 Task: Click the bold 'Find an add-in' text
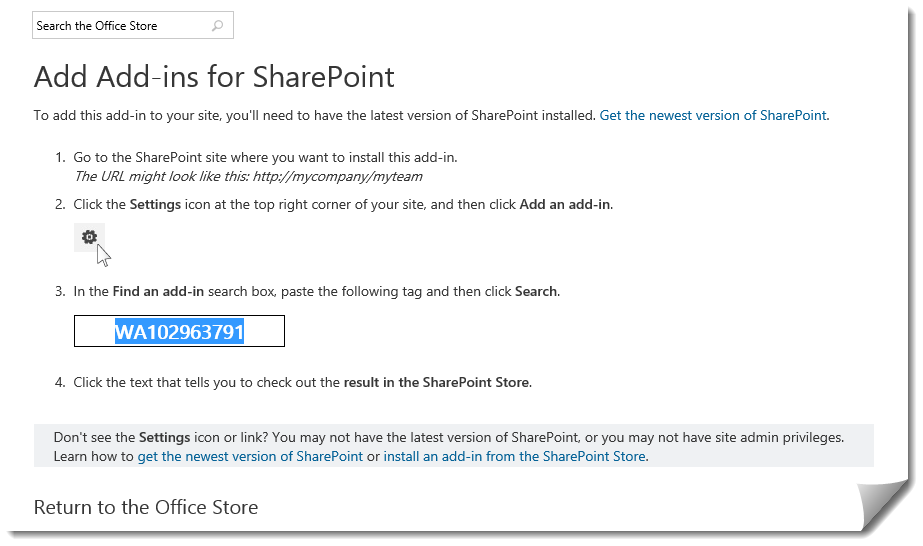[x=158, y=291]
